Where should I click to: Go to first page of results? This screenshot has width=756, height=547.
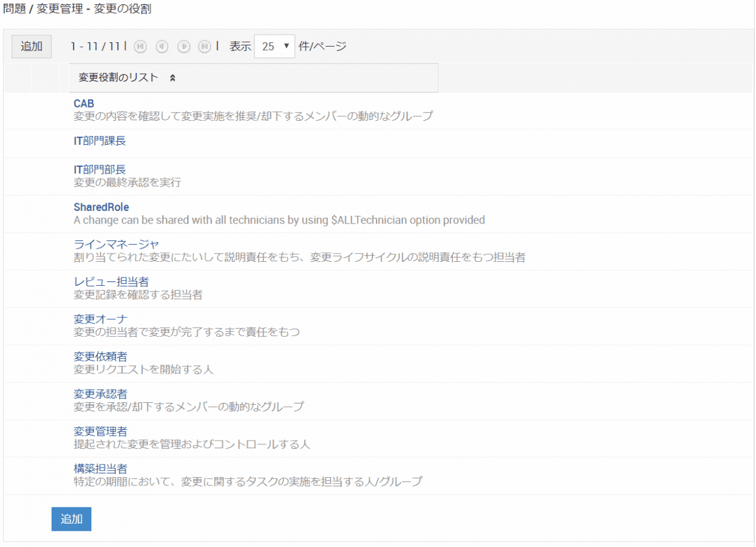pyautogui.click(x=140, y=46)
